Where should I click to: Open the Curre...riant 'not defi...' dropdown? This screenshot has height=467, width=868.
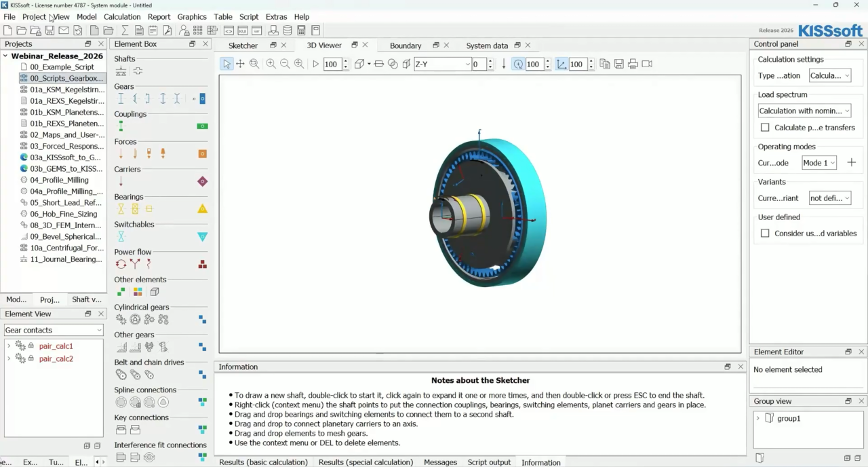pos(829,198)
